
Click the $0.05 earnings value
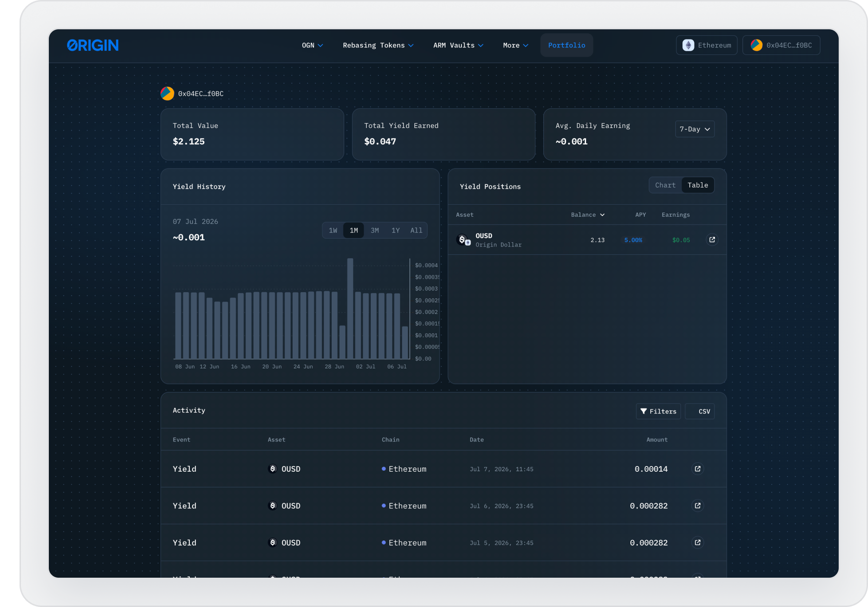681,240
